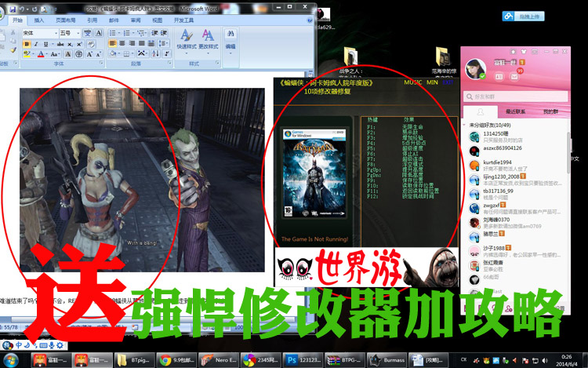Switch to the 最近联系 tab in chat window
This screenshot has width=588, height=368.
(x=515, y=111)
